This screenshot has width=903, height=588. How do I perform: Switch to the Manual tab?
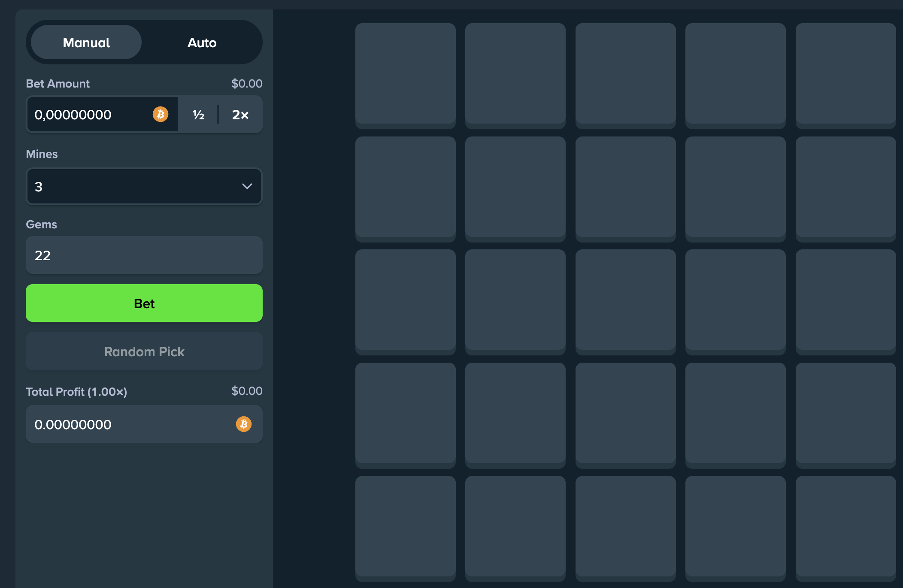[x=86, y=42]
